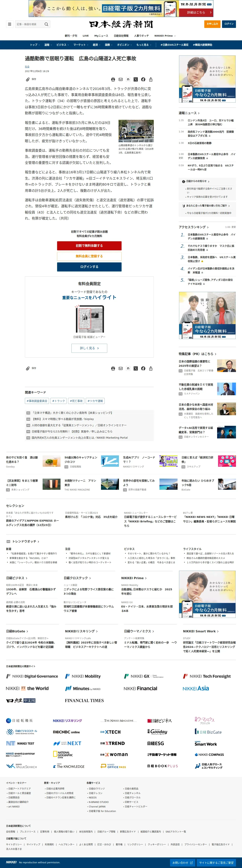Open the article photo of burned vehicle
This screenshot has height=868, width=242.
click(x=136, y=131)
